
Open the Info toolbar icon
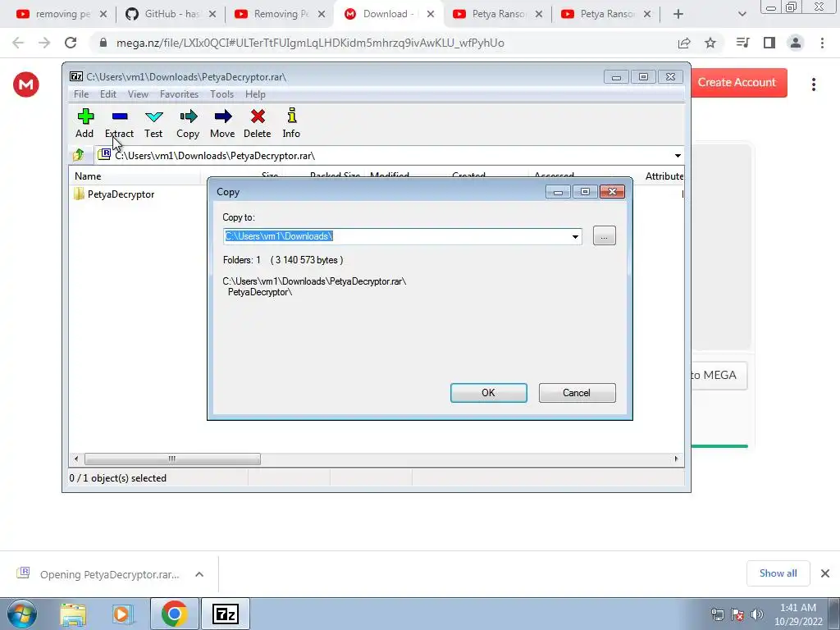[x=291, y=123]
